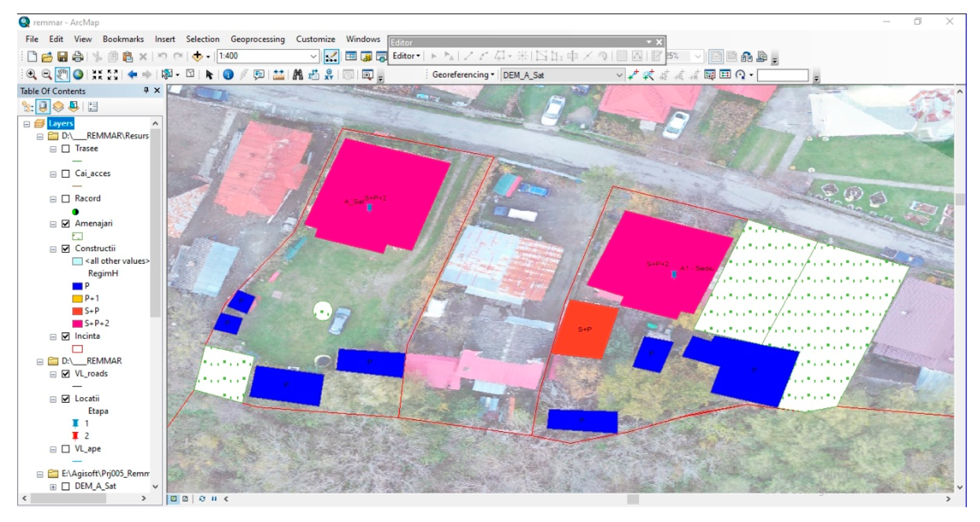Select the Zoom In tool

[32, 75]
